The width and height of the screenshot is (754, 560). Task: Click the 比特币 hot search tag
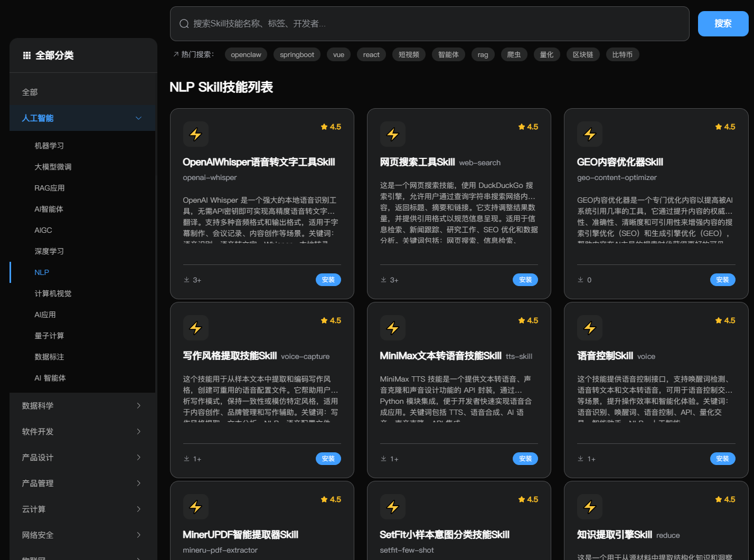coord(623,54)
